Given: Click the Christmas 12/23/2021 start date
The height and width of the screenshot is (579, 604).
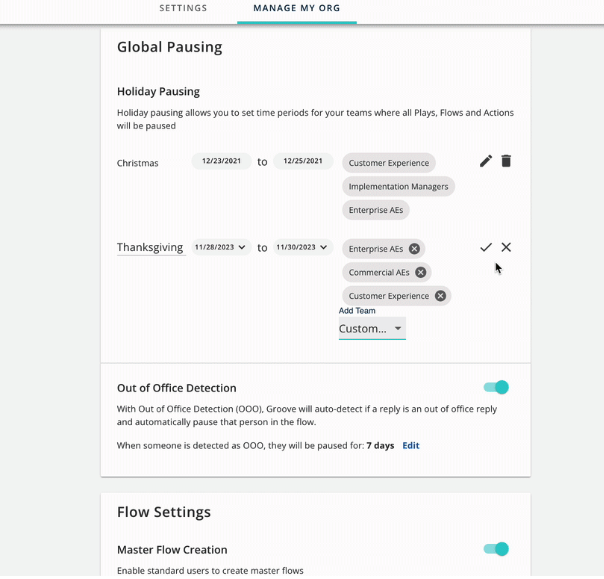Looking at the screenshot, I should [x=221, y=161].
